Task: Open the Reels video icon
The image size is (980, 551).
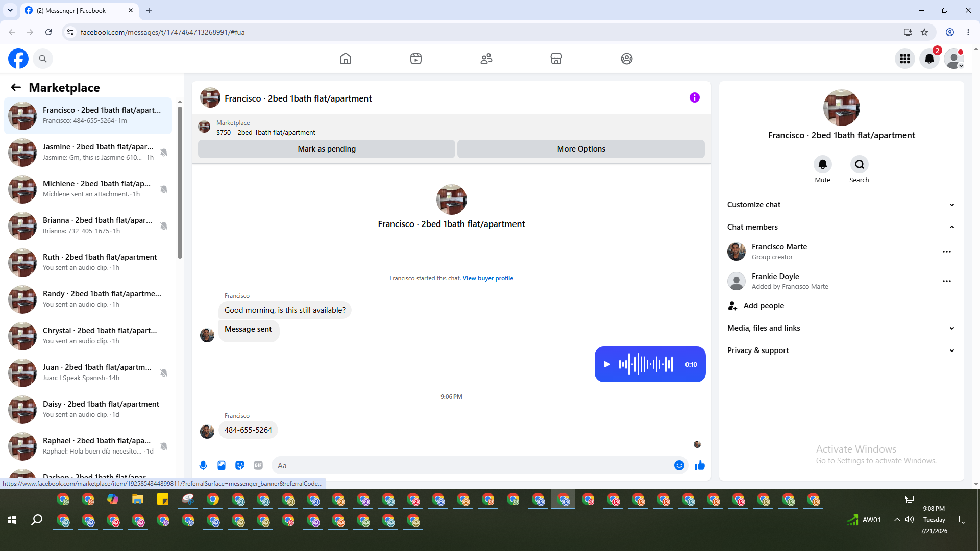Action: click(x=416, y=59)
